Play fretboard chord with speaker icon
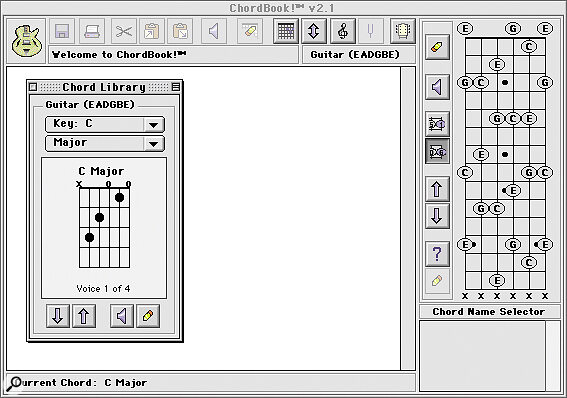 click(x=437, y=87)
